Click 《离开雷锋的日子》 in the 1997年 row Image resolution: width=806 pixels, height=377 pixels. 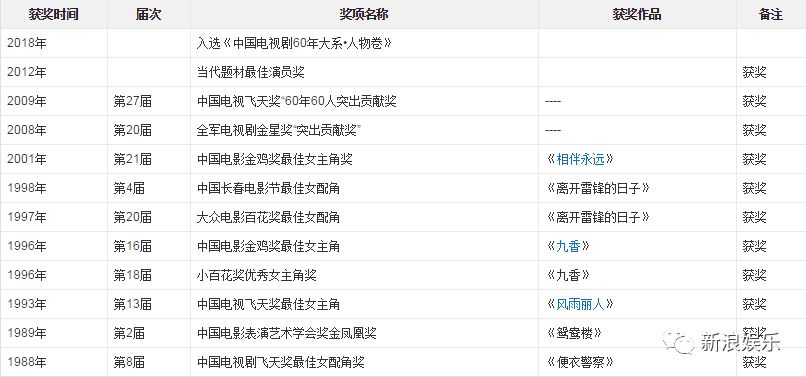coord(598,218)
